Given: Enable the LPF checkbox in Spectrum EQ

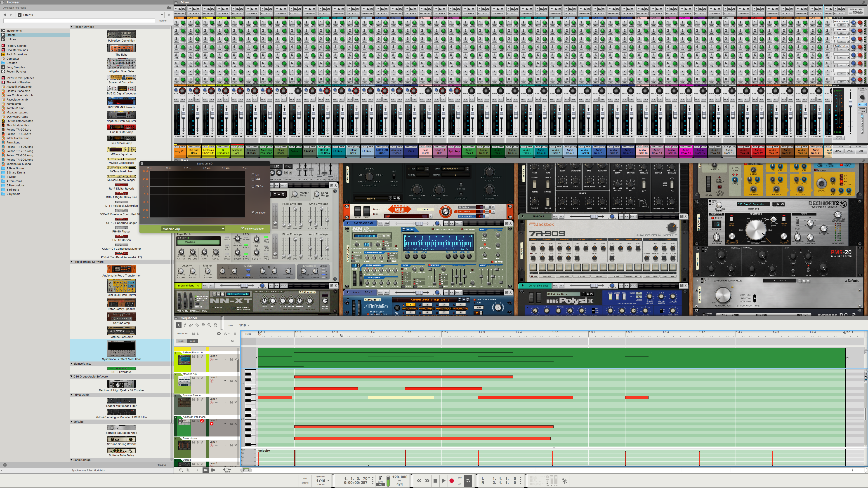Looking at the screenshot, I should click(253, 175).
